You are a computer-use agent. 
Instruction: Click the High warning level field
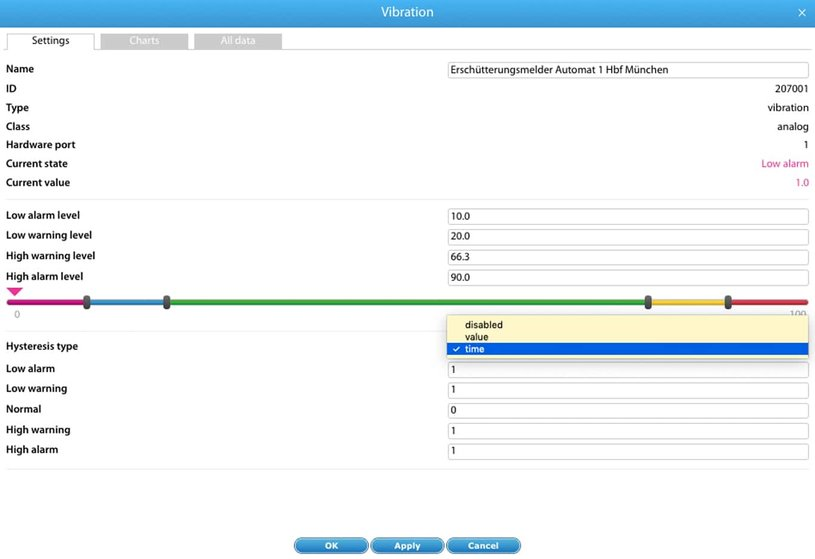coord(628,257)
